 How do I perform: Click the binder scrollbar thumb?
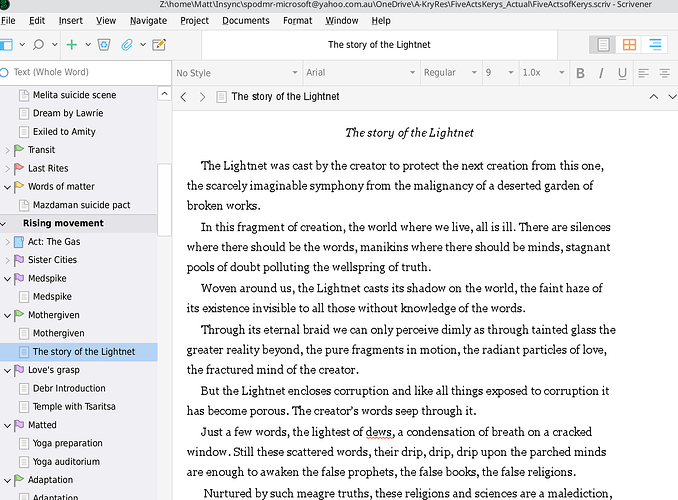(x=164, y=199)
